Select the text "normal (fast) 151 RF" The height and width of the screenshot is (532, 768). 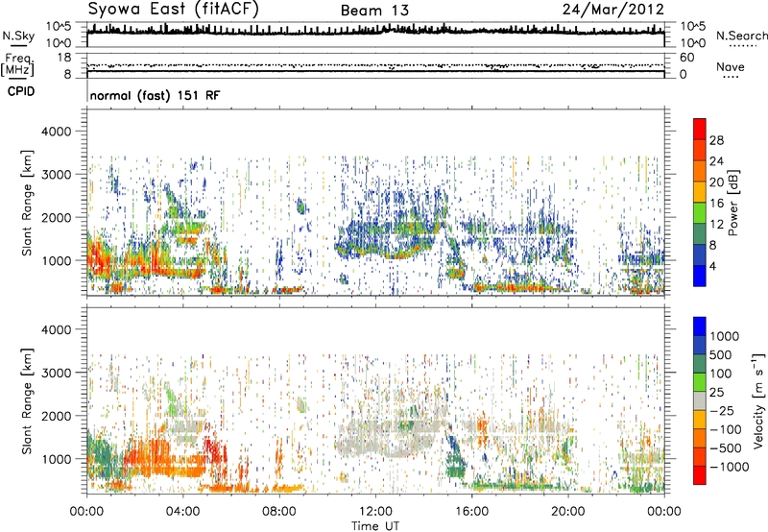[156, 95]
